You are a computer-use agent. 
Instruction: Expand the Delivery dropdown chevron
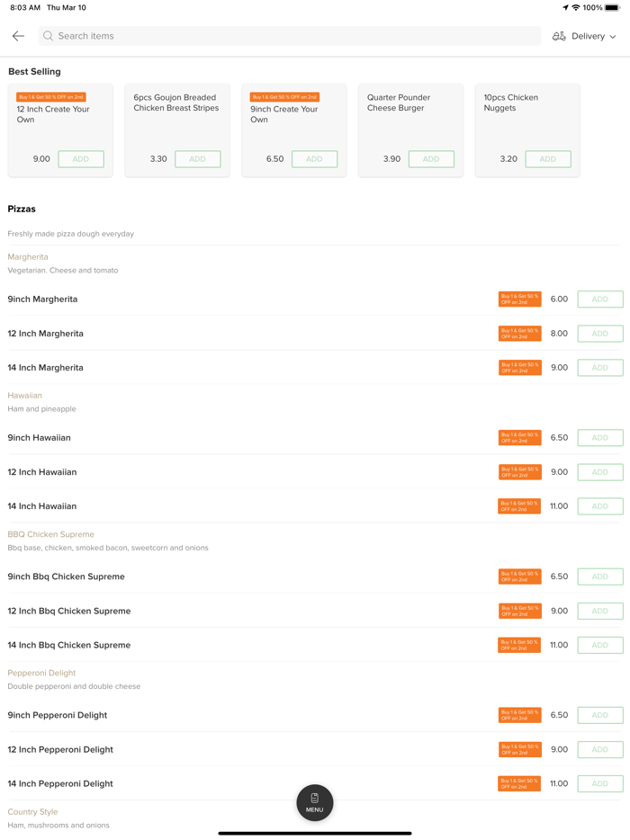pos(613,37)
